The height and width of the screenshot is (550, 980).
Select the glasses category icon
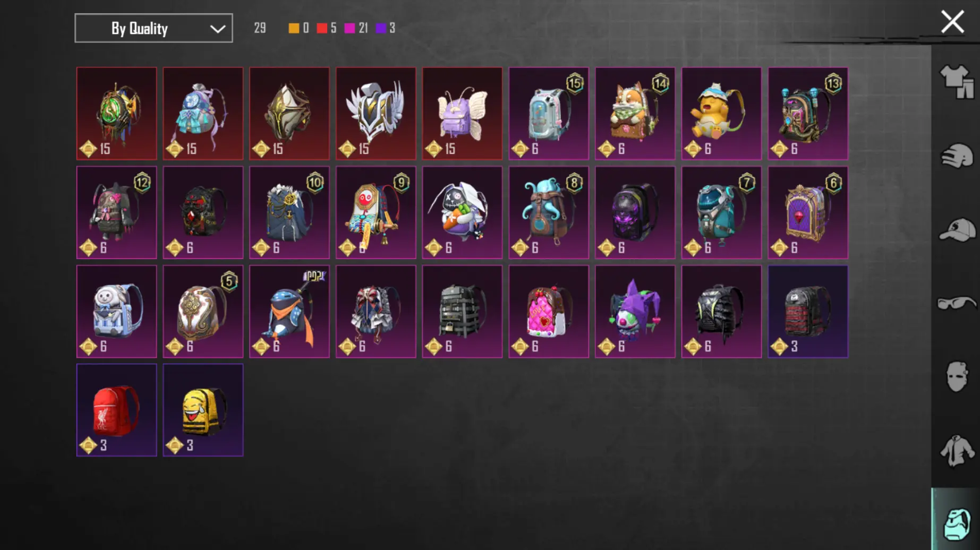coord(957,303)
